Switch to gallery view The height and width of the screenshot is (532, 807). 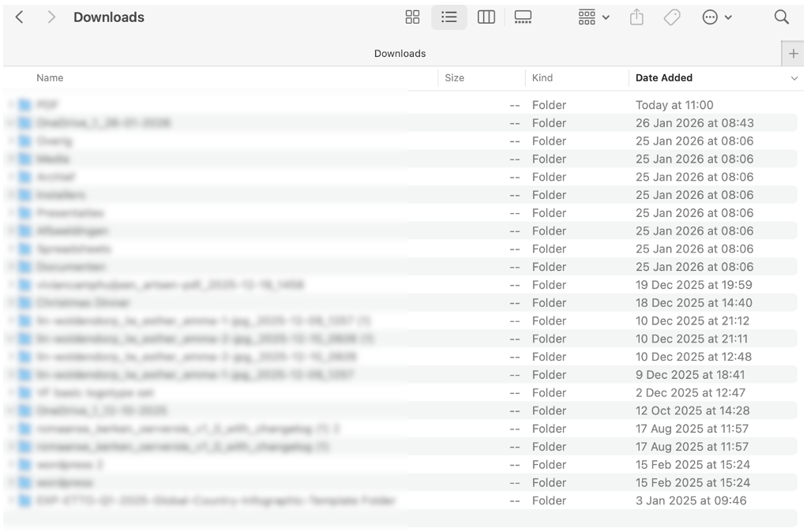(x=522, y=17)
